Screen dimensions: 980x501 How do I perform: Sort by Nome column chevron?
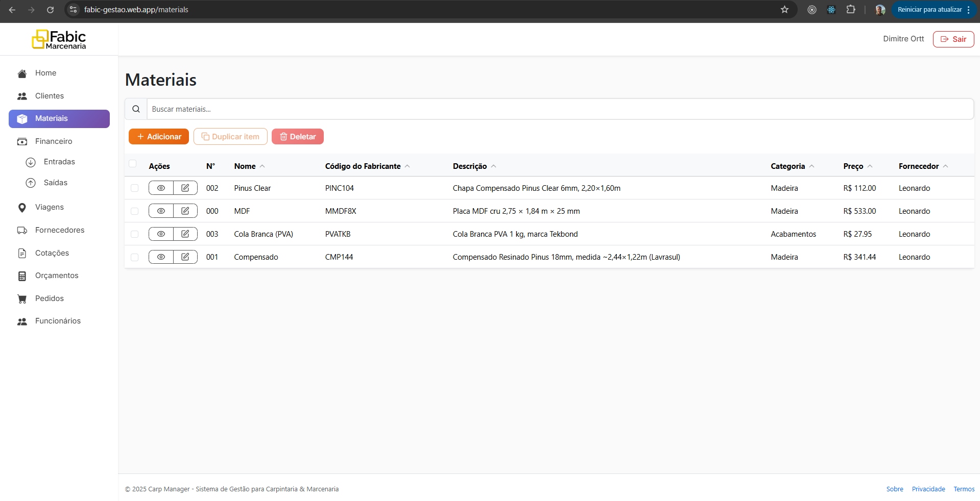click(262, 166)
